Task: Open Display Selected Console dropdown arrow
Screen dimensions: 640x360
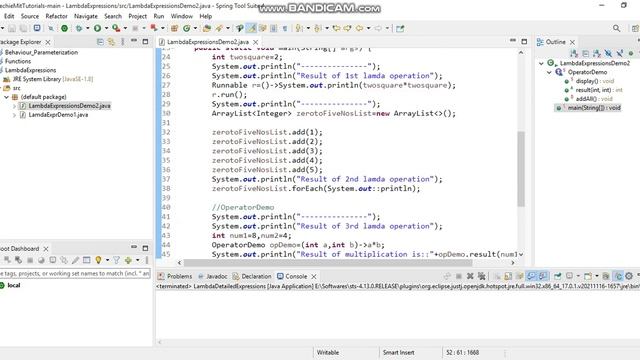Action: click(x=578, y=276)
